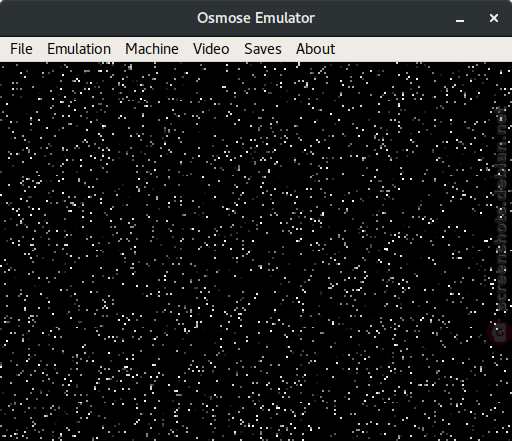Choose Emulation from the menu bar

point(79,49)
